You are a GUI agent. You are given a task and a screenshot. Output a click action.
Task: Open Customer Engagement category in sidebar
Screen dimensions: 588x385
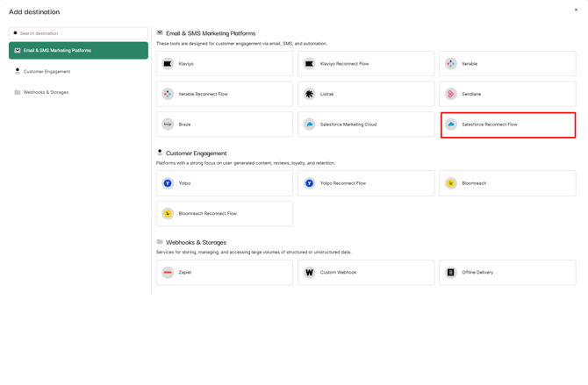[47, 72]
